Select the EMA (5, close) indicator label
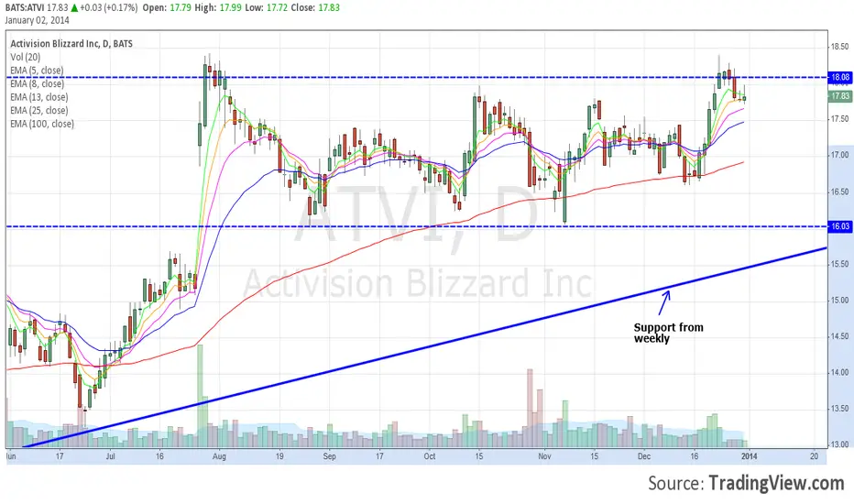Screen dimensions: 854x504 coord(37,71)
